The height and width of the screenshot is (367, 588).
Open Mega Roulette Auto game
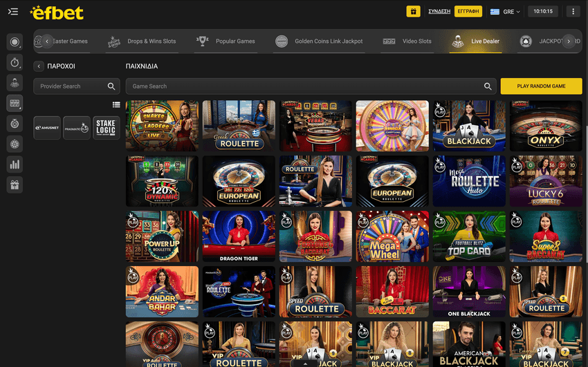[469, 181]
